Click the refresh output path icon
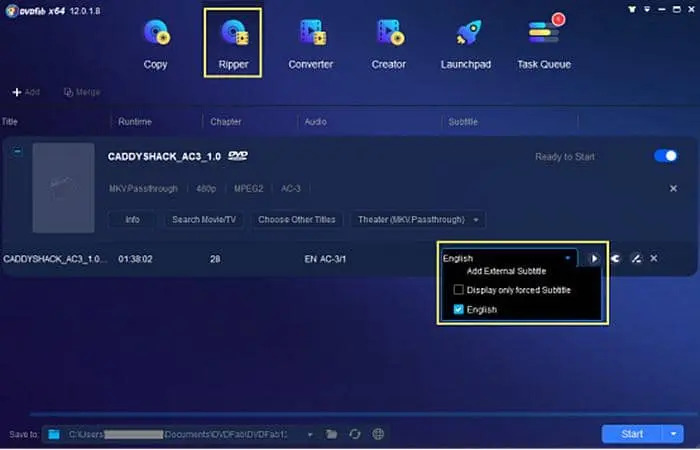700x450 pixels. pos(354,434)
